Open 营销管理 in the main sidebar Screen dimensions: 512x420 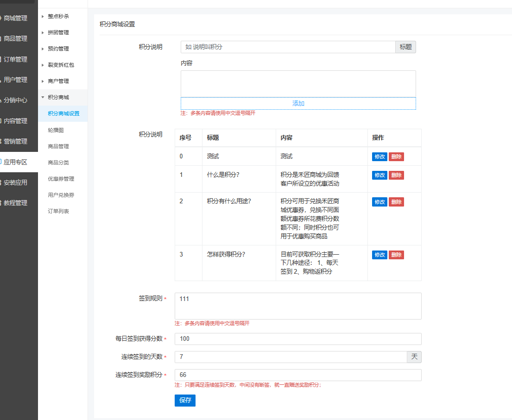click(x=15, y=141)
